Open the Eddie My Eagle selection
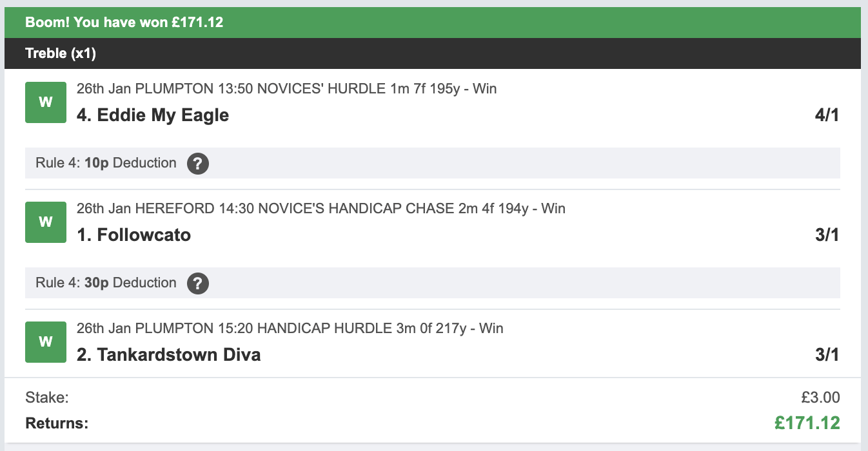 pyautogui.click(x=153, y=115)
